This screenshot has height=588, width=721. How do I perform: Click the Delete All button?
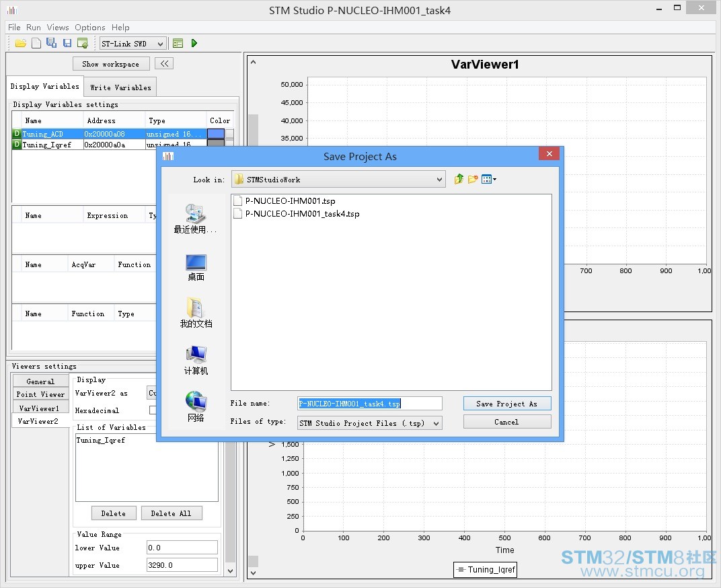171,513
